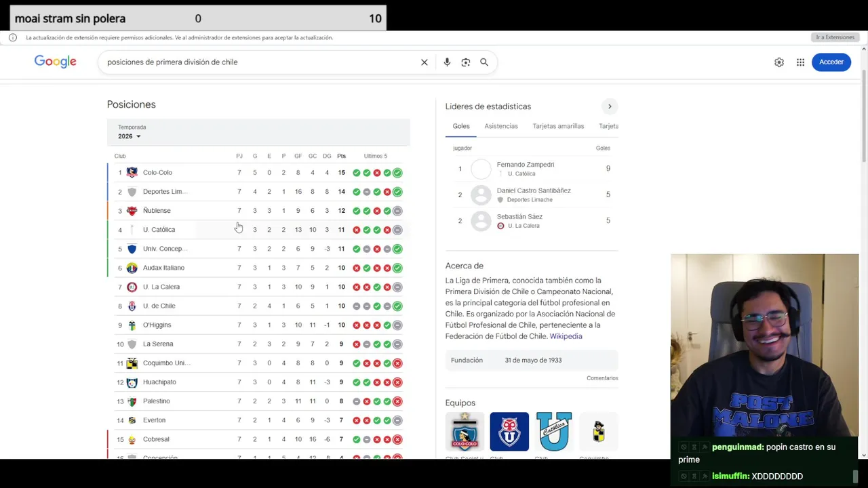Click the Pts column header
The image size is (868, 488).
tap(341, 156)
